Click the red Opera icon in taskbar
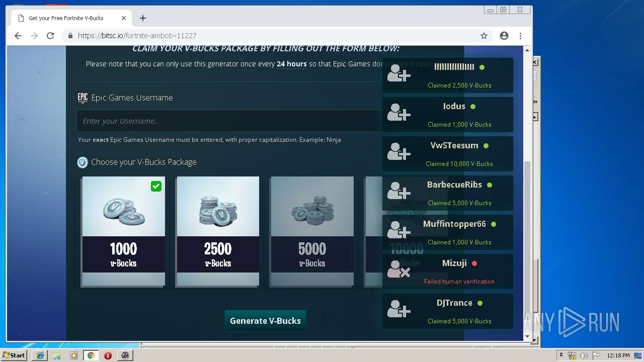The width and height of the screenshot is (644, 362). tap(108, 355)
